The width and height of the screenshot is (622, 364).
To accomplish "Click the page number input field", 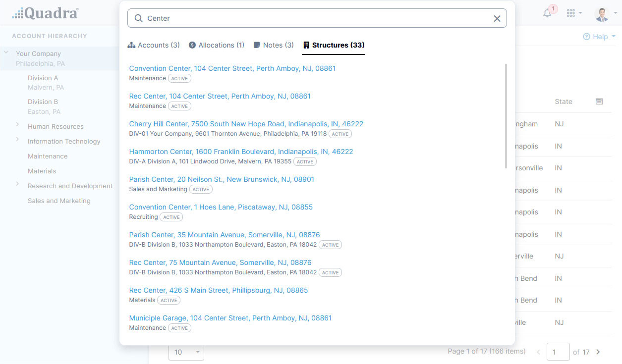I will tap(558, 352).
